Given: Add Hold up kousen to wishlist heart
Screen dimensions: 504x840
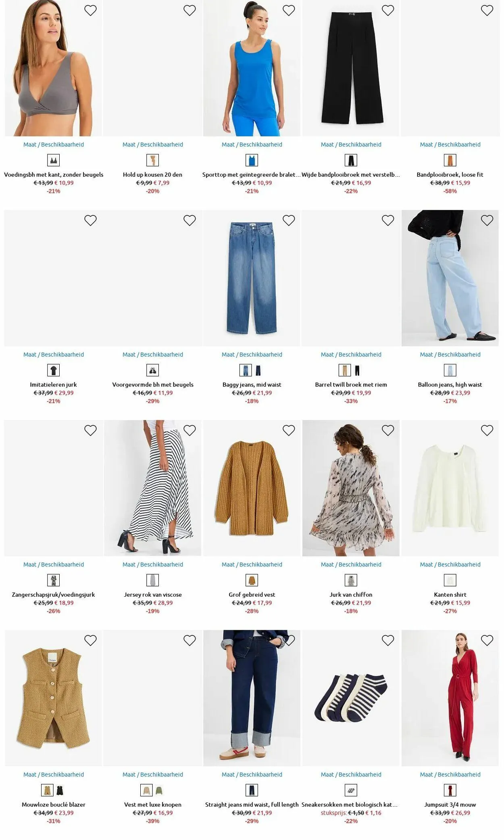Looking at the screenshot, I should (190, 10).
